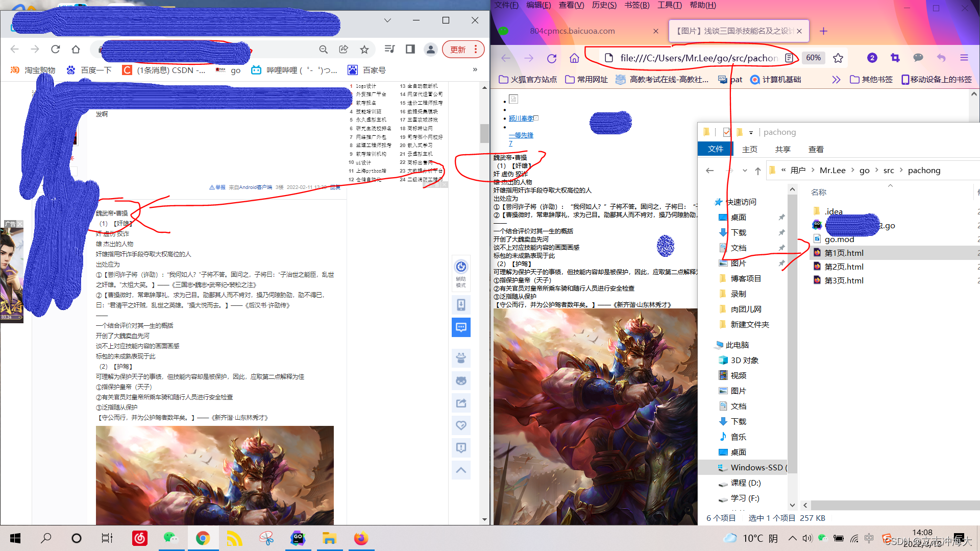Click the heart favorite sidebar icon
This screenshot has height=551, width=980.
pos(461,425)
